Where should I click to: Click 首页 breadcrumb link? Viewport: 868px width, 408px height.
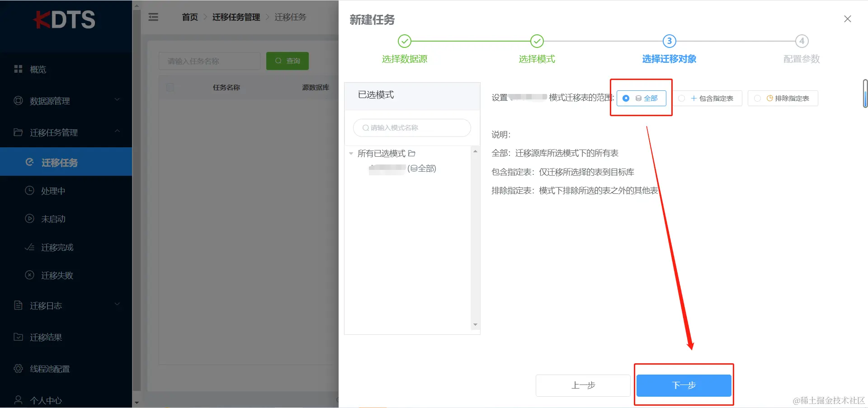(190, 17)
